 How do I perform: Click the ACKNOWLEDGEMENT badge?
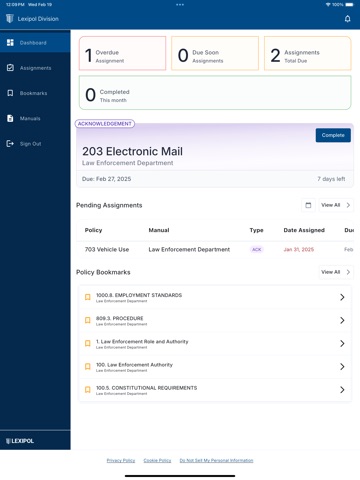coord(105,124)
